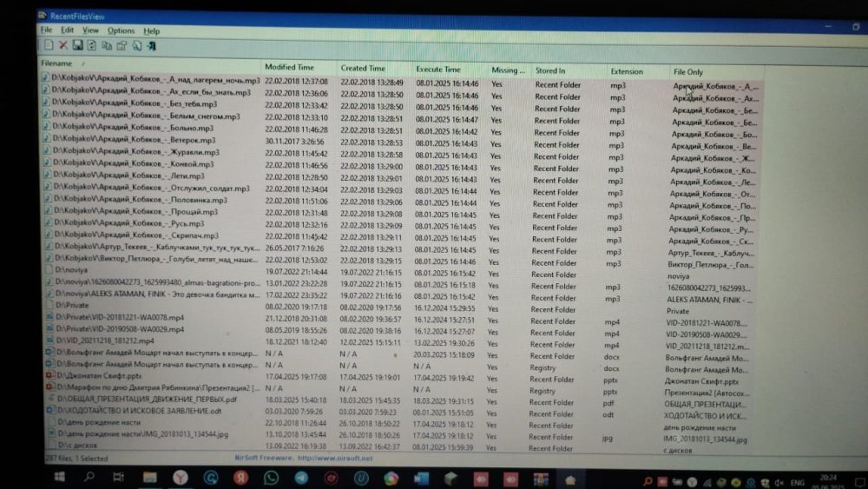Click the blank document icon in toolbar

coord(49,45)
